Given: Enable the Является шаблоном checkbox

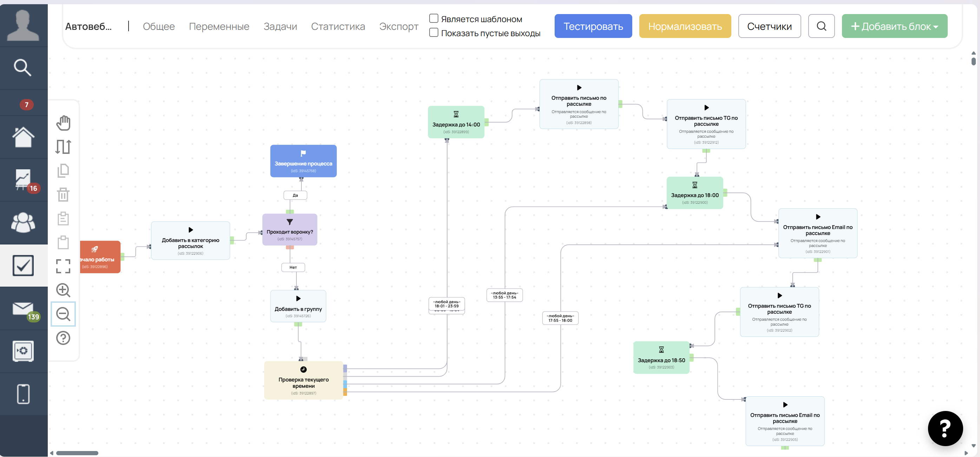Looking at the screenshot, I should [434, 18].
